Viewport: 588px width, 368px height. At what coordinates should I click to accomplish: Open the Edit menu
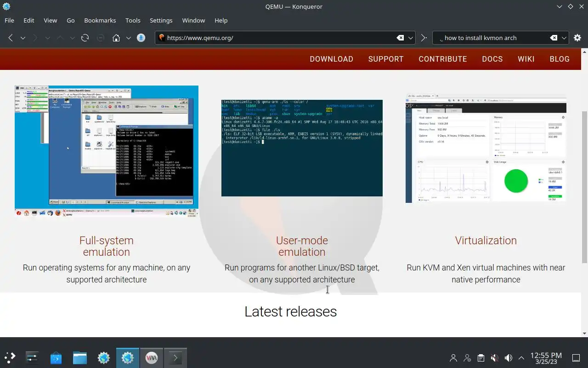(29, 20)
